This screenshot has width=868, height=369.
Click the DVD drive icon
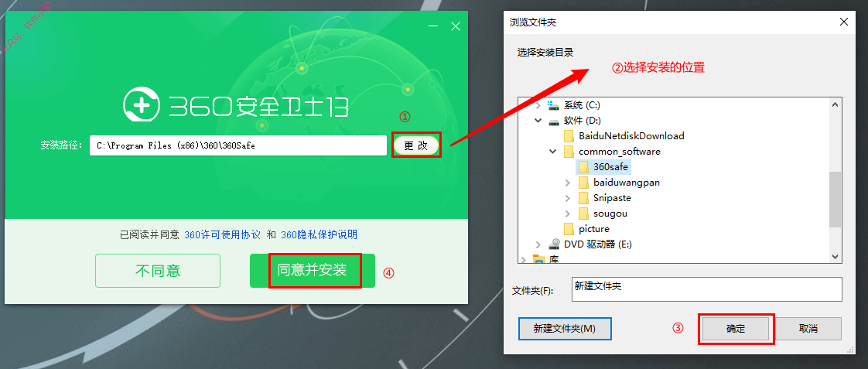click(x=553, y=244)
